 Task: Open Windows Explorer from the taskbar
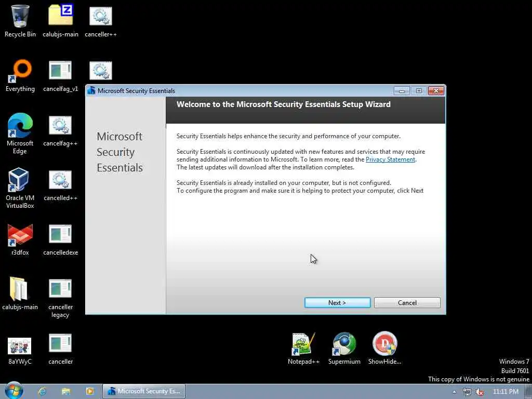coord(66,392)
